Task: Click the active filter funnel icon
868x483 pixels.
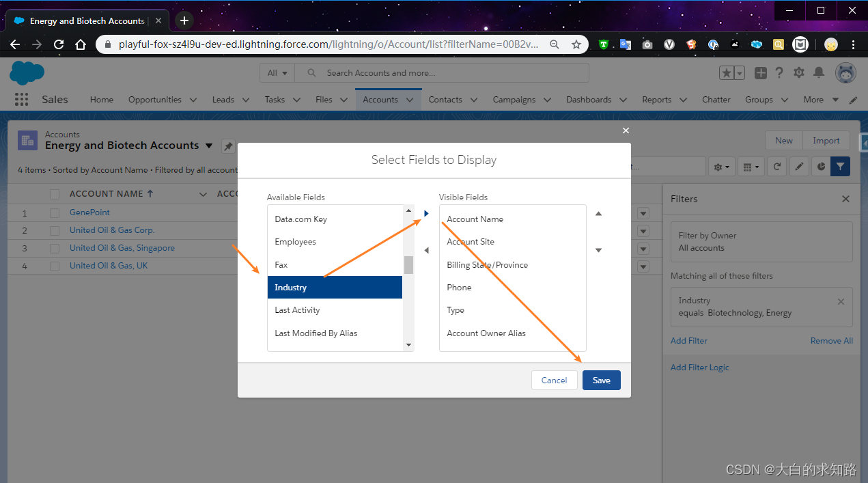Action: (840, 166)
